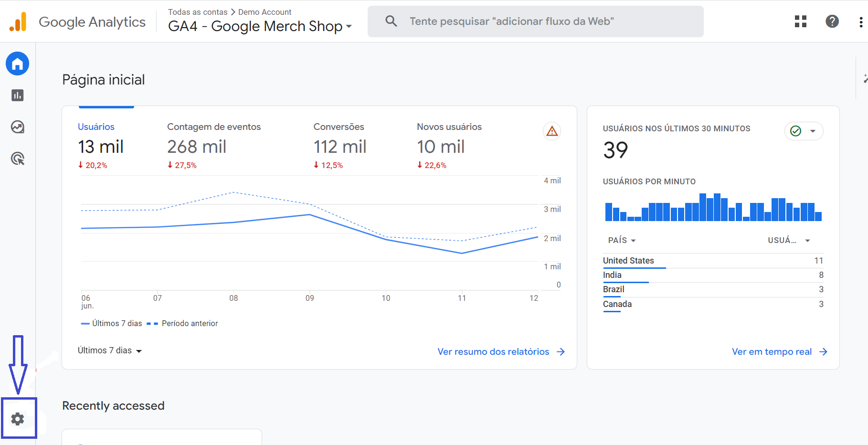Click the search magnifier icon
868x445 pixels.
[391, 21]
